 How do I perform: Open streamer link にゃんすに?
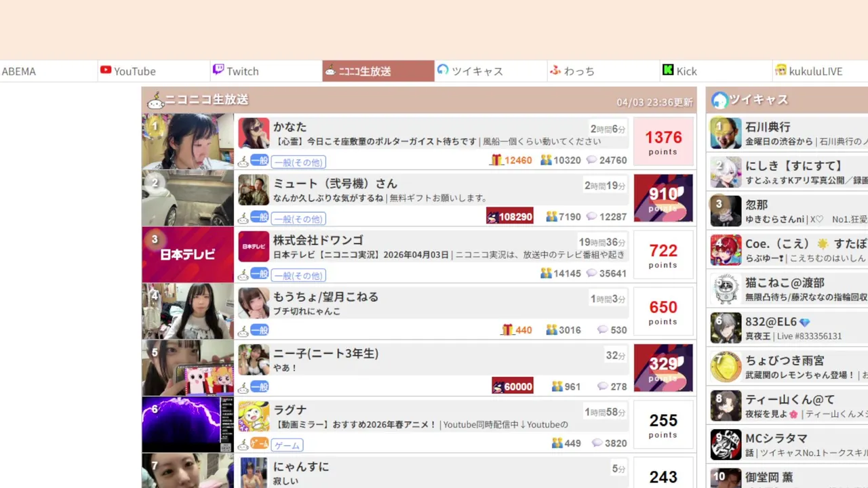(x=301, y=466)
